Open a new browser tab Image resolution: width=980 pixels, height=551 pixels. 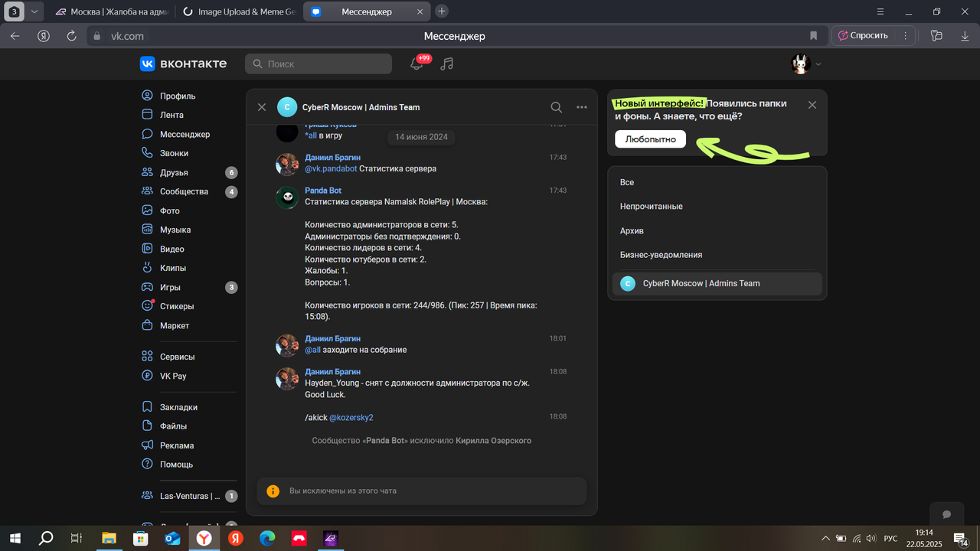(x=442, y=11)
